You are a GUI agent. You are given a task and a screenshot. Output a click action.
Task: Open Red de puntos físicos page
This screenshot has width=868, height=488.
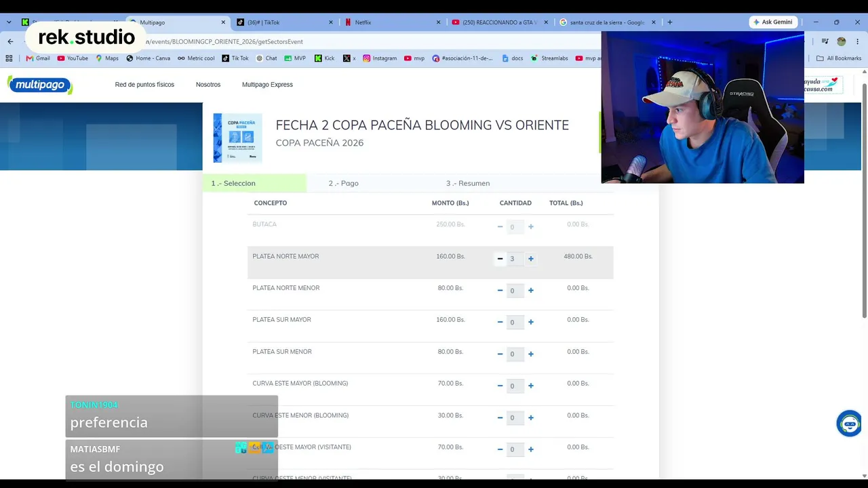[144, 85]
